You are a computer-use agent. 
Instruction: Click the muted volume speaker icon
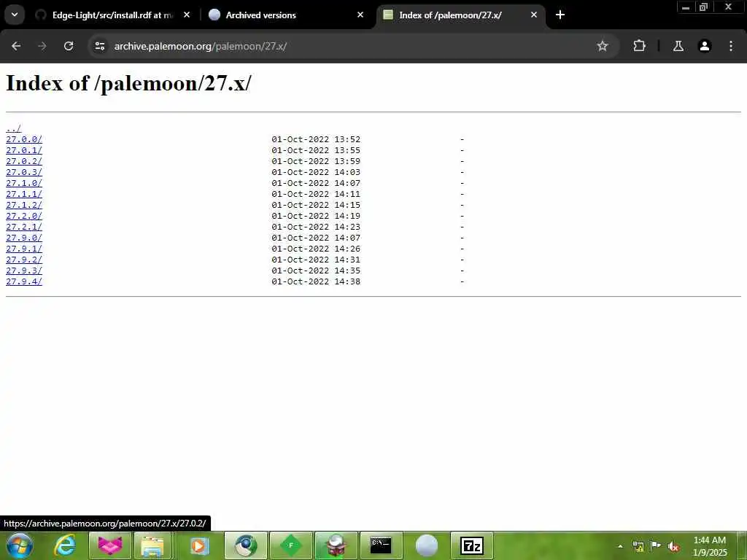click(673, 546)
